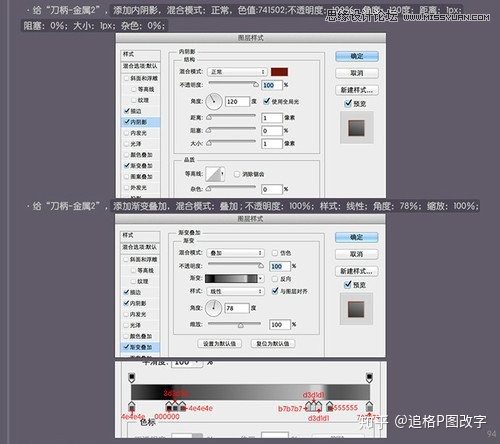Click the 杂色 slider track
Viewport: 500px width, 444px height.
(232, 188)
